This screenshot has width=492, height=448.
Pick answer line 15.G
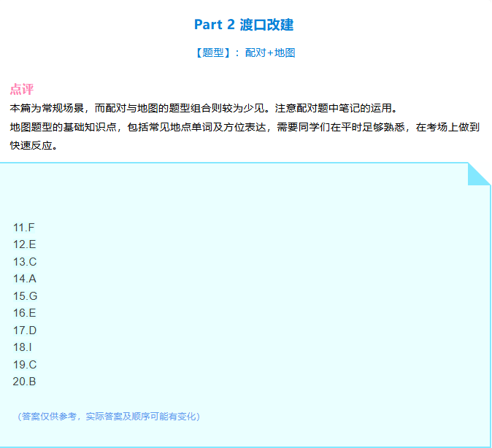click(x=25, y=296)
